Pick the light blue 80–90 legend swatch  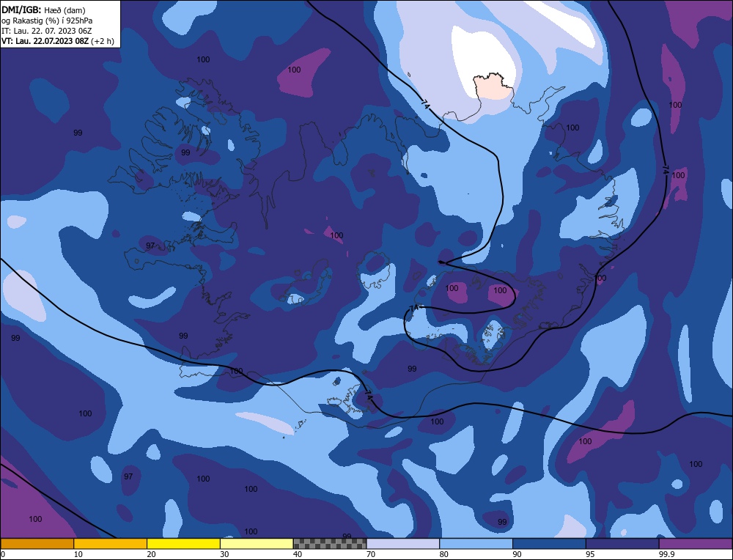click(x=476, y=544)
